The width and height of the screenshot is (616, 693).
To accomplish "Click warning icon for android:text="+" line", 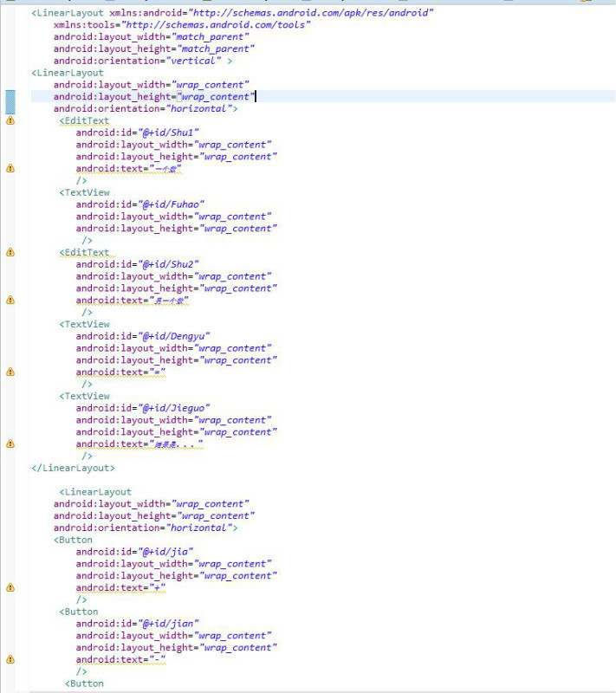I will point(10,588).
